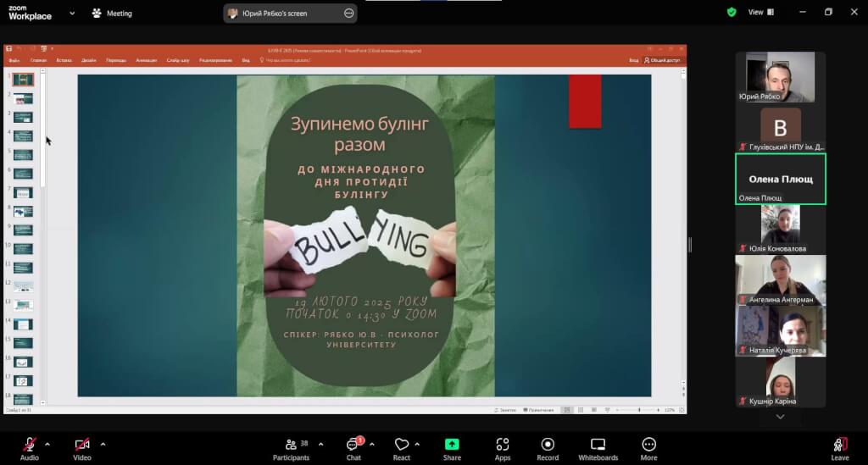This screenshot has height=465, width=868.
Task: Open the Participants panel
Action: (x=291, y=447)
